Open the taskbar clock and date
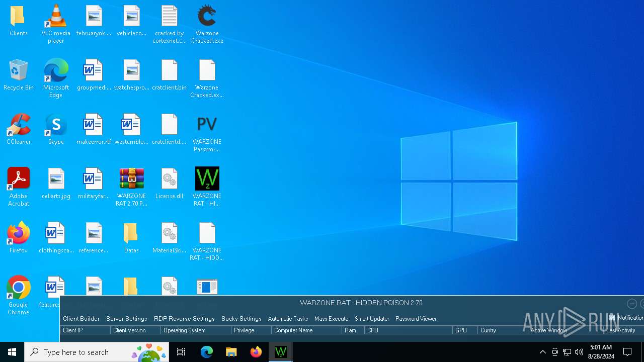This screenshot has width=644, height=362. point(601,352)
